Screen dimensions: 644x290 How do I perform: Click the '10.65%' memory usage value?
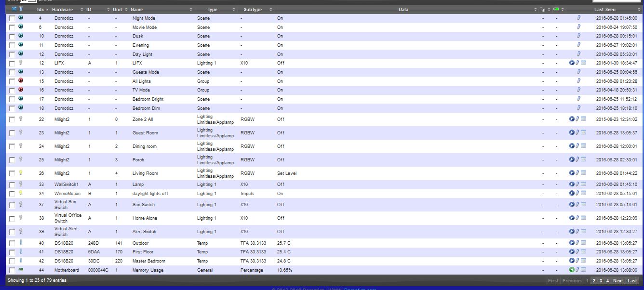click(x=284, y=270)
